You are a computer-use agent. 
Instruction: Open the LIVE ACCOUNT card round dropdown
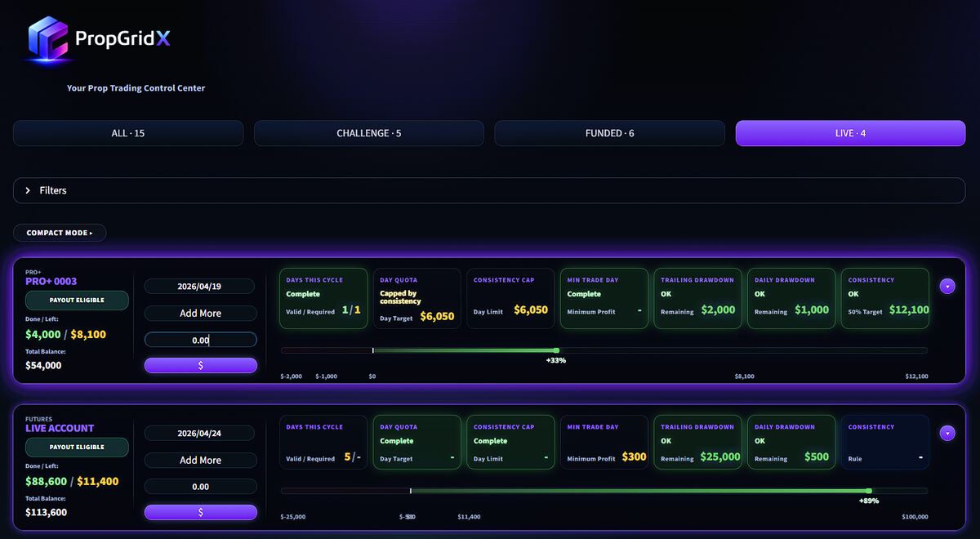click(x=947, y=433)
